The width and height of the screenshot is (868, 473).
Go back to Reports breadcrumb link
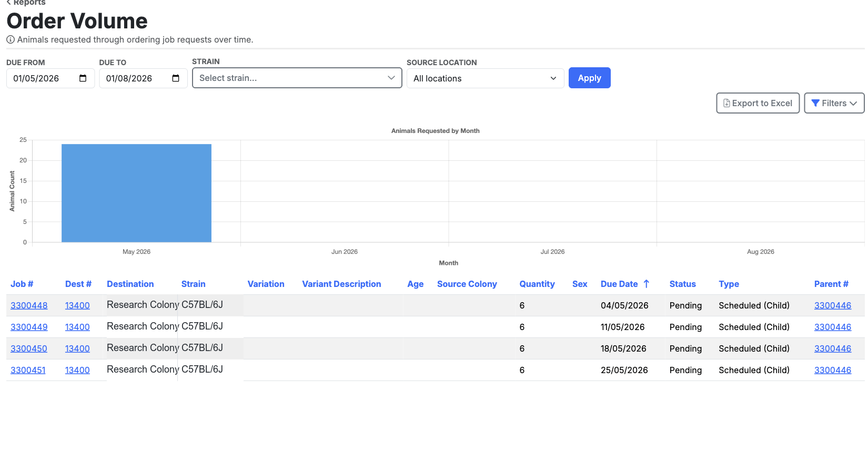click(26, 3)
